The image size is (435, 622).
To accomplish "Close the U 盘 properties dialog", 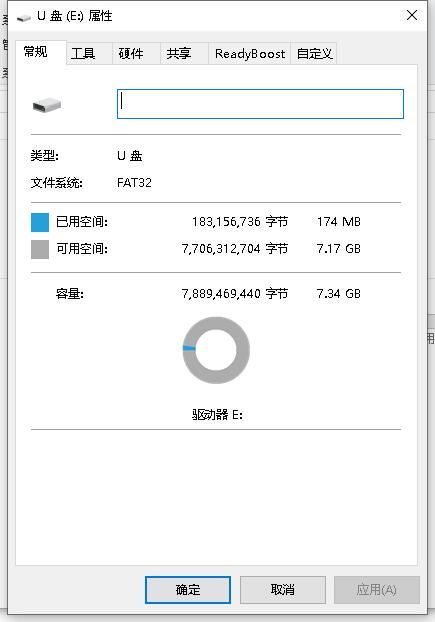I will (412, 15).
